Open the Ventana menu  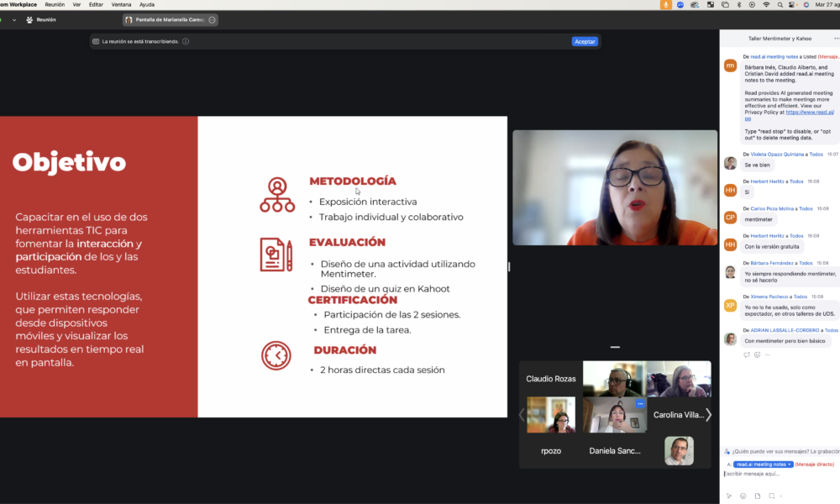(x=121, y=4)
